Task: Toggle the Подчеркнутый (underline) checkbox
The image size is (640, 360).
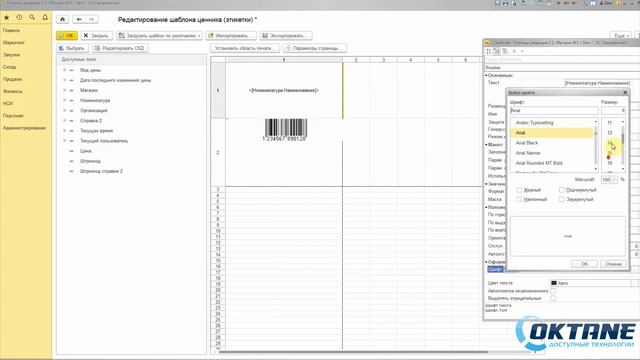Action: (x=562, y=190)
